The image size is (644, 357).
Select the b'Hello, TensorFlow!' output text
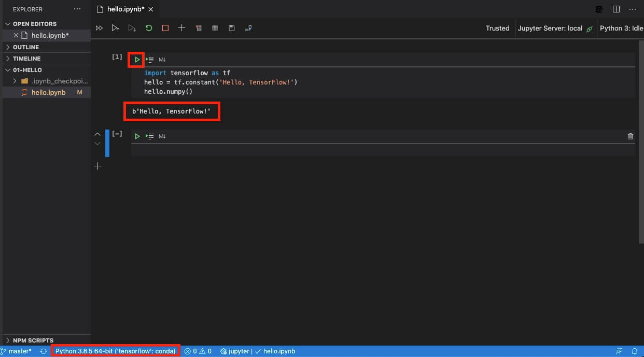coord(172,111)
